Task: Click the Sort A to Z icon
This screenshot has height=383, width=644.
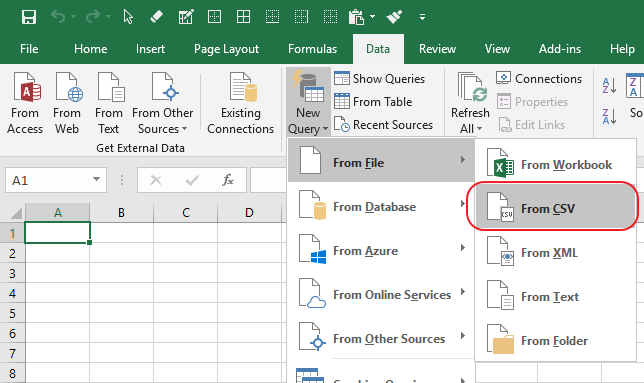Action: 609,85
